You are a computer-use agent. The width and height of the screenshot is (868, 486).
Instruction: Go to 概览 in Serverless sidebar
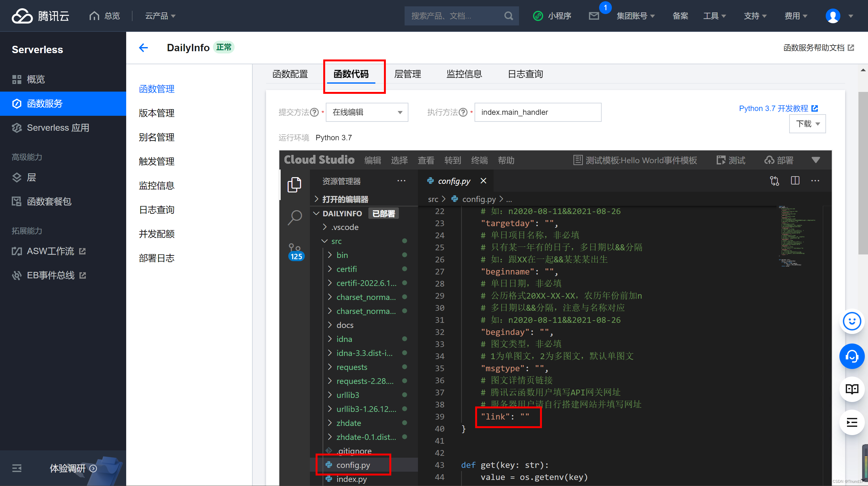(x=63, y=79)
